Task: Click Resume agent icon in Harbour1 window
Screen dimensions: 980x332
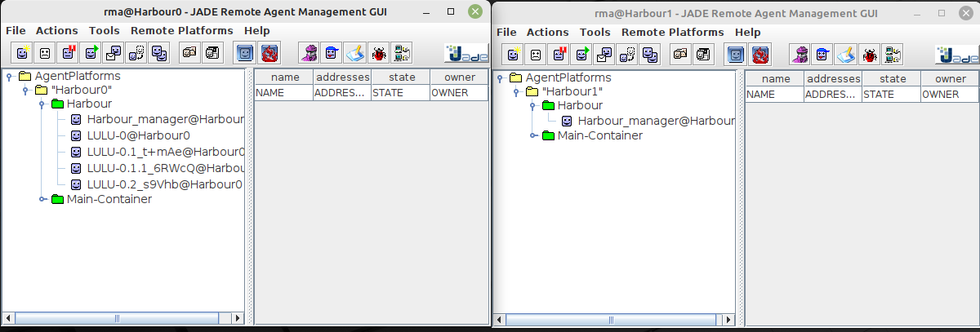Action: (x=581, y=55)
